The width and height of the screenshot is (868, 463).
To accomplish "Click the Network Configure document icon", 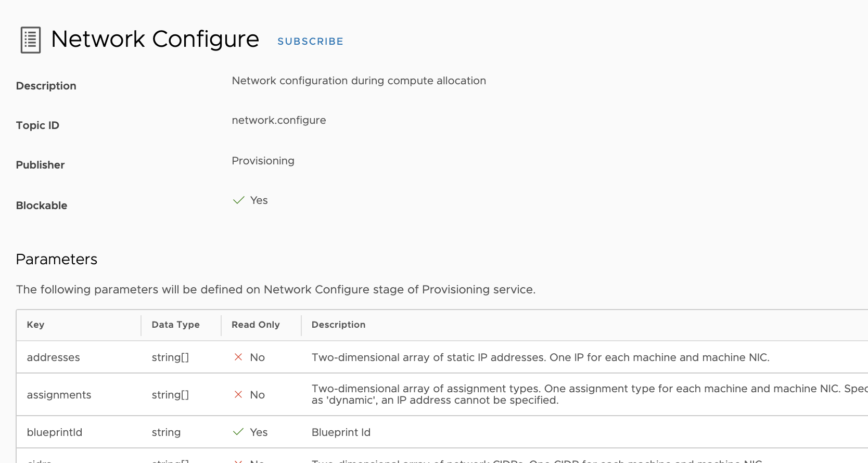I will [31, 40].
